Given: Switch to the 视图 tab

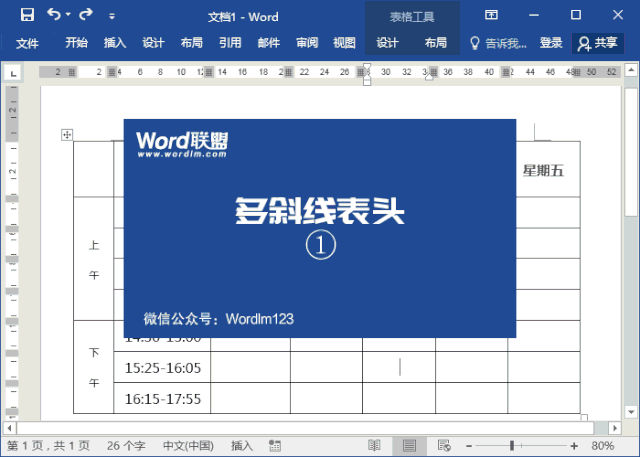Looking at the screenshot, I should (x=344, y=43).
